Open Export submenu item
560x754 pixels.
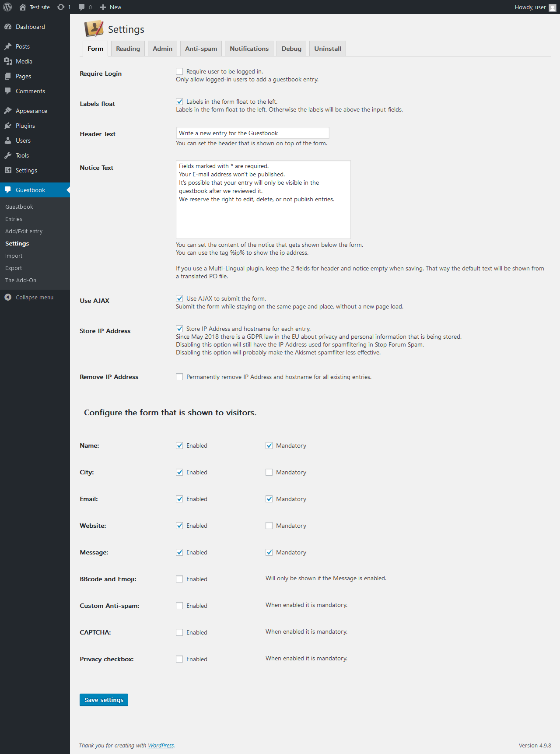tap(14, 268)
